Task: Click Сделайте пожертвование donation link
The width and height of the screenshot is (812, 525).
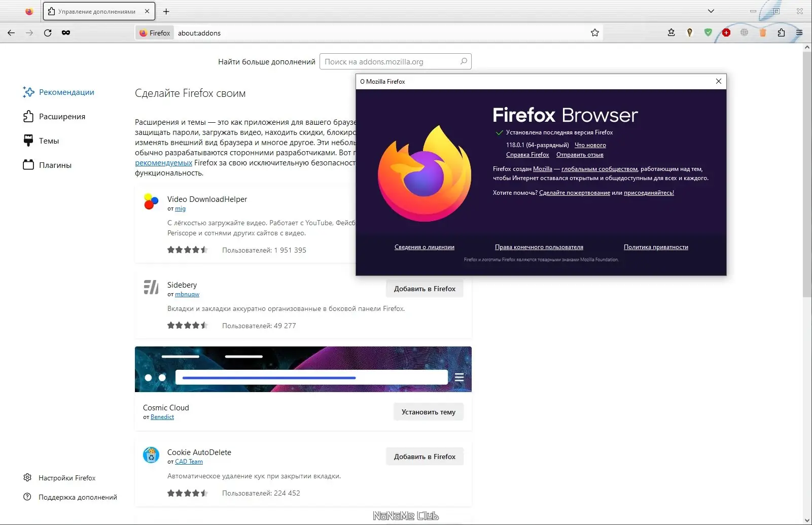Action: (x=575, y=193)
